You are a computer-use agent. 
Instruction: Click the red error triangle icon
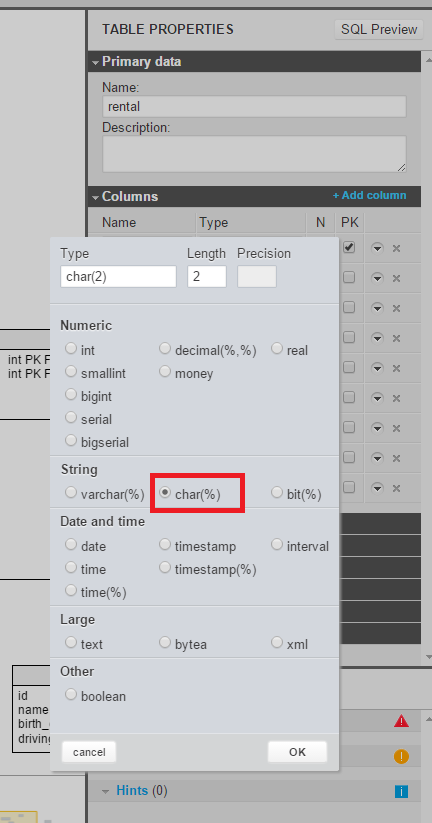tap(401, 721)
